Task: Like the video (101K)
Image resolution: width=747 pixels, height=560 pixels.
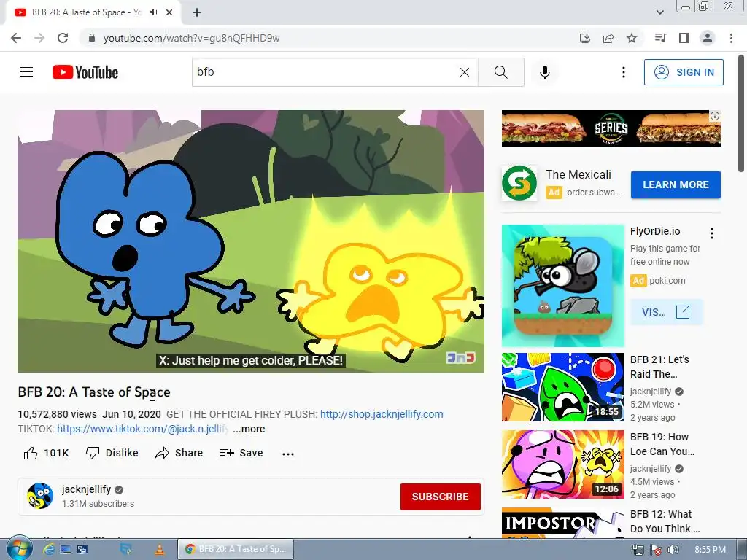Action: pyautogui.click(x=46, y=453)
